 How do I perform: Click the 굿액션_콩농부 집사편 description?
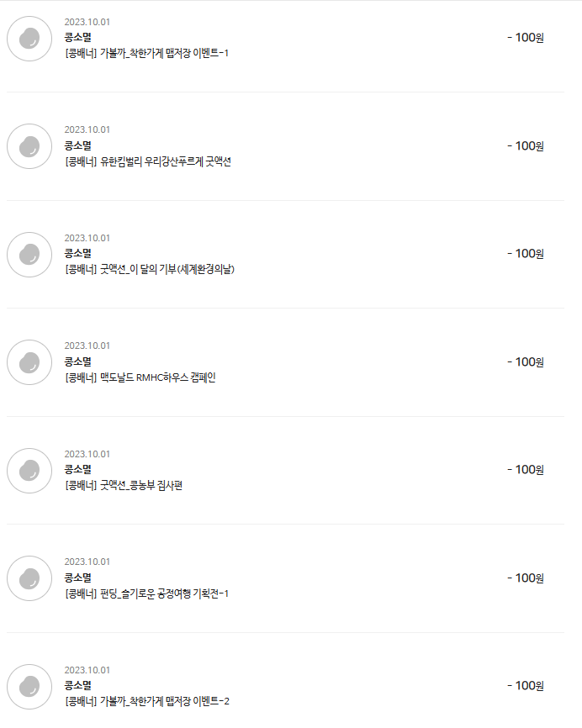[x=123, y=486]
